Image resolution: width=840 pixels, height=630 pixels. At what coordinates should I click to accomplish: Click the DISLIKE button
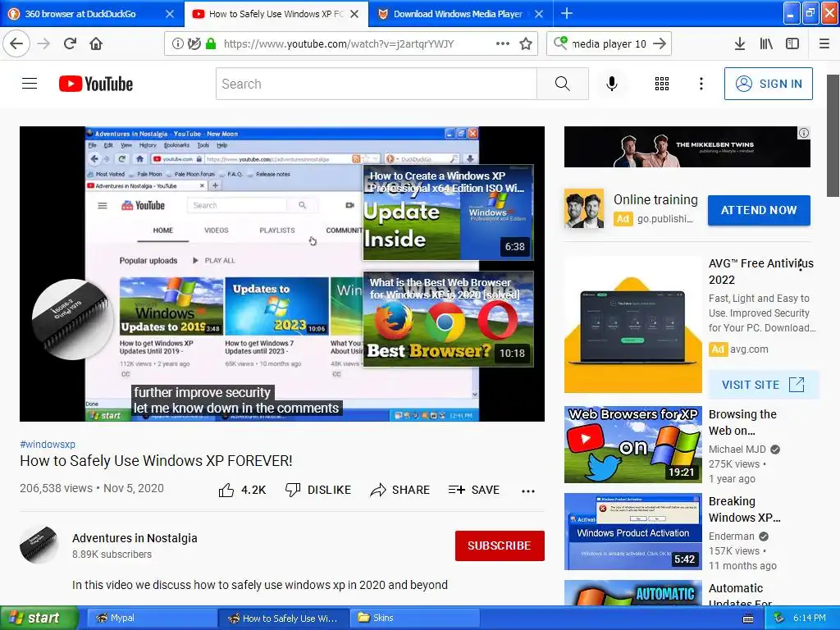click(x=318, y=490)
